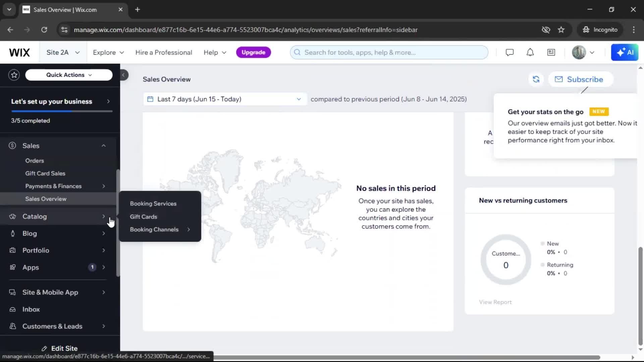Open Let's set up your business
The image size is (644, 362).
click(x=60, y=102)
